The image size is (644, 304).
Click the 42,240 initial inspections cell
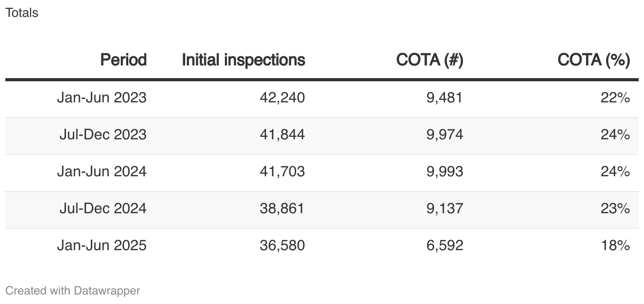282,98
